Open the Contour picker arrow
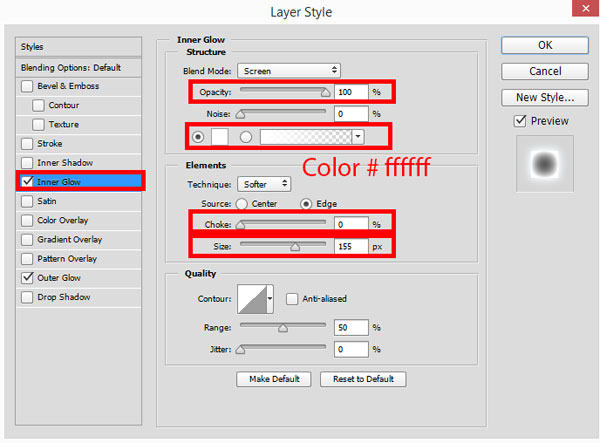The image size is (600, 443). 270,299
